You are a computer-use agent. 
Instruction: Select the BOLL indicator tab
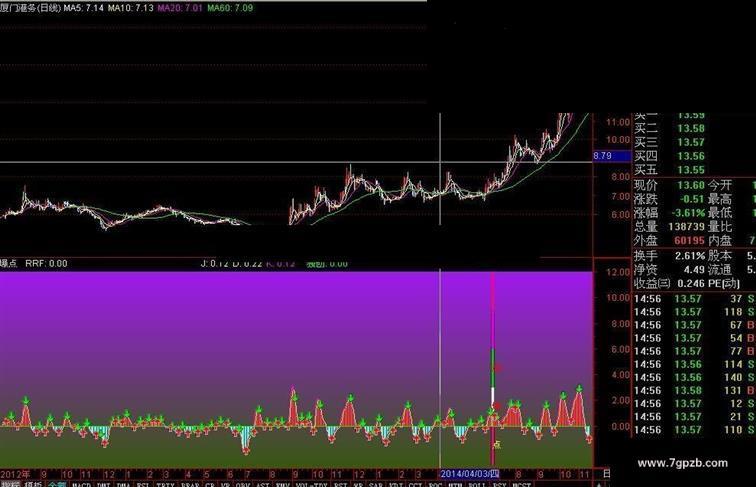477,484
